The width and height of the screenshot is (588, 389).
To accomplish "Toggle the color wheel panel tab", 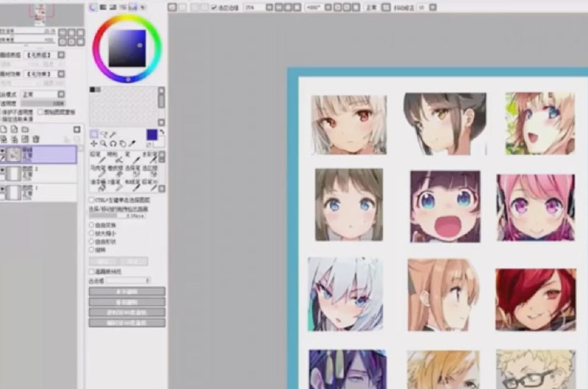I will point(93,7).
